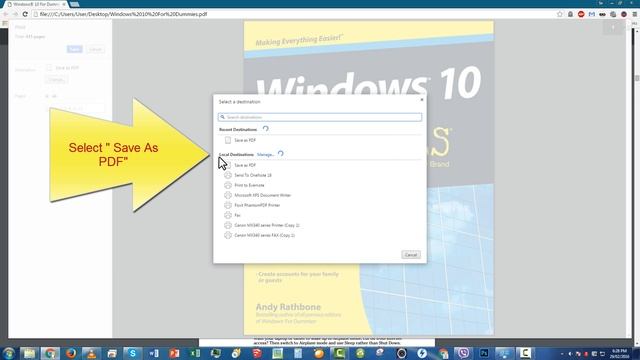
Task: Open PowerPoint from the taskbar
Action: click(174, 353)
